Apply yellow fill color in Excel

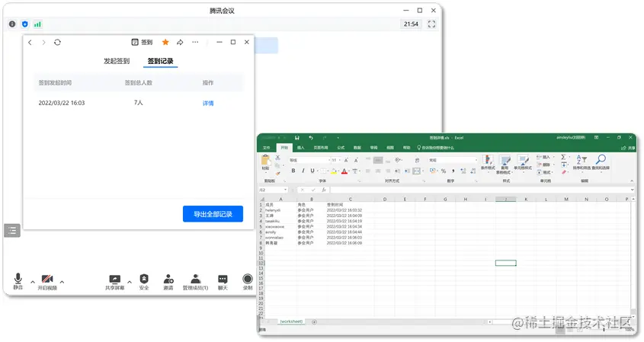click(x=334, y=171)
